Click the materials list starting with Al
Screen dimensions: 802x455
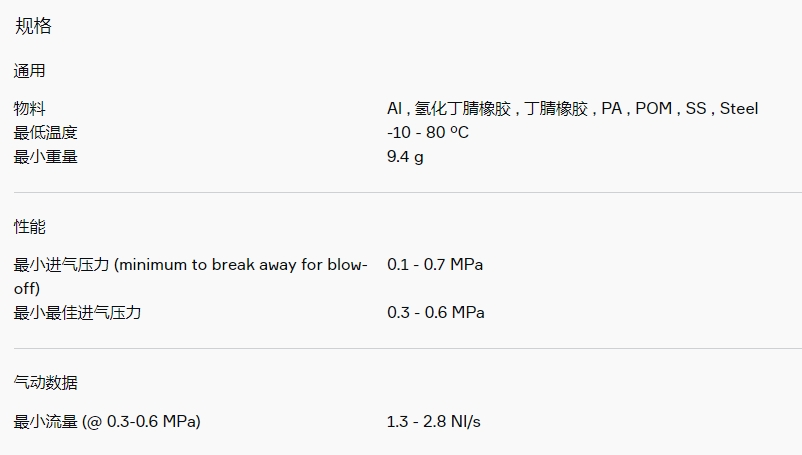[572, 108]
